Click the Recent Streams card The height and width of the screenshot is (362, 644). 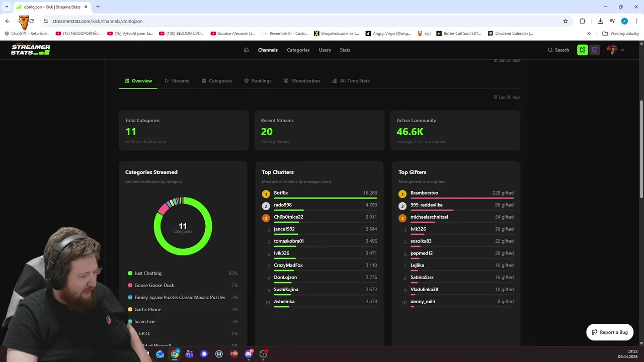click(x=319, y=130)
